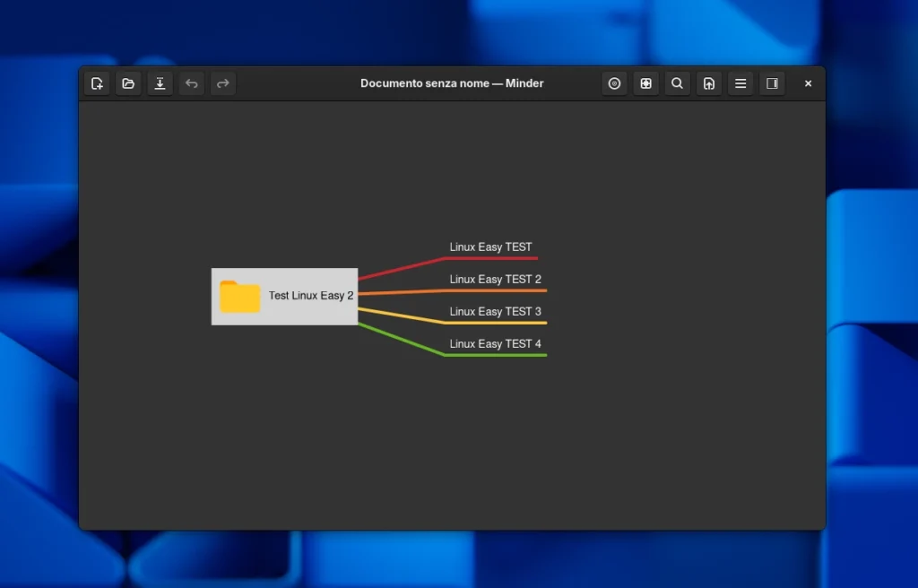Select the Linux Easy TEST 2 node
The image size is (918, 588).
coord(495,280)
